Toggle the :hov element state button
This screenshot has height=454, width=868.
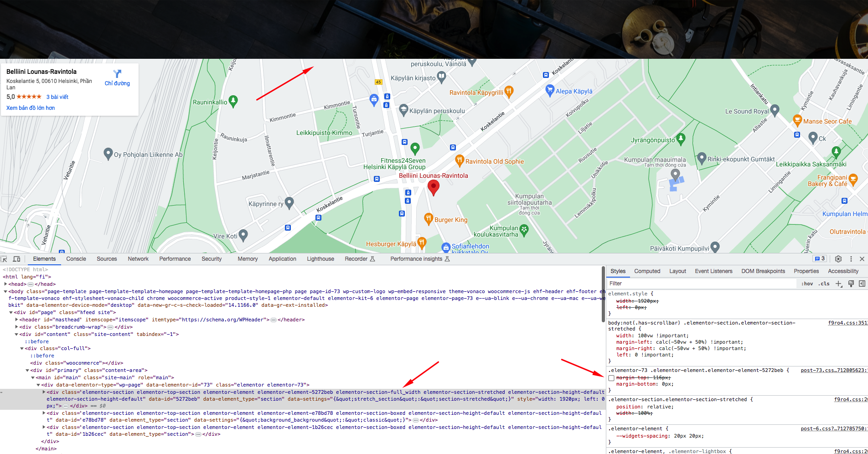(807, 284)
